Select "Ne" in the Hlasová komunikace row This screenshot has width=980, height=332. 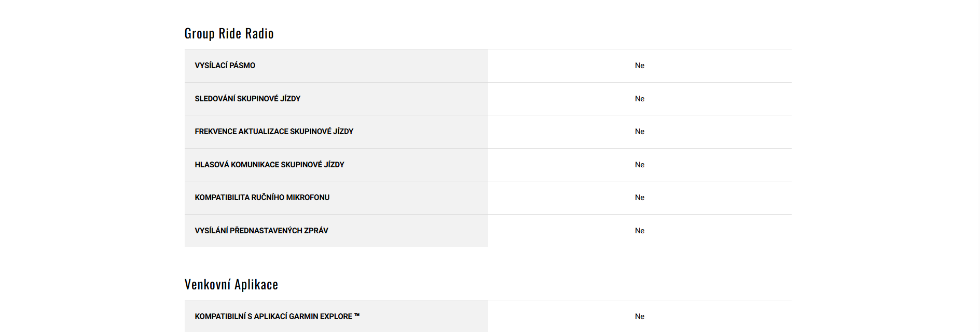coord(639,165)
